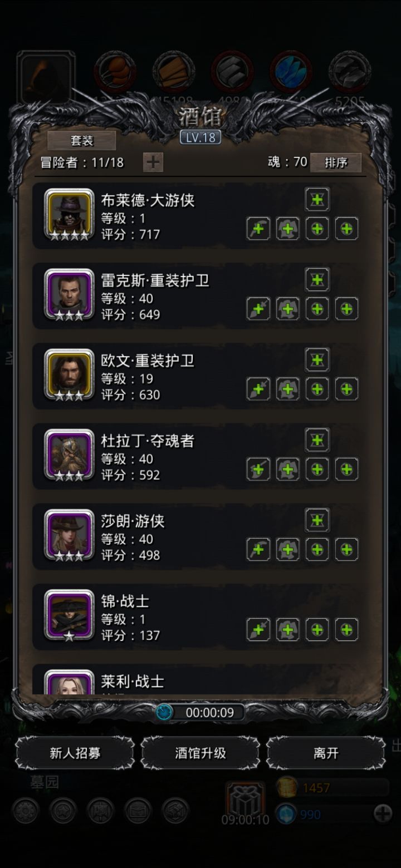Tap 离开 to leave the tavern

click(x=326, y=753)
